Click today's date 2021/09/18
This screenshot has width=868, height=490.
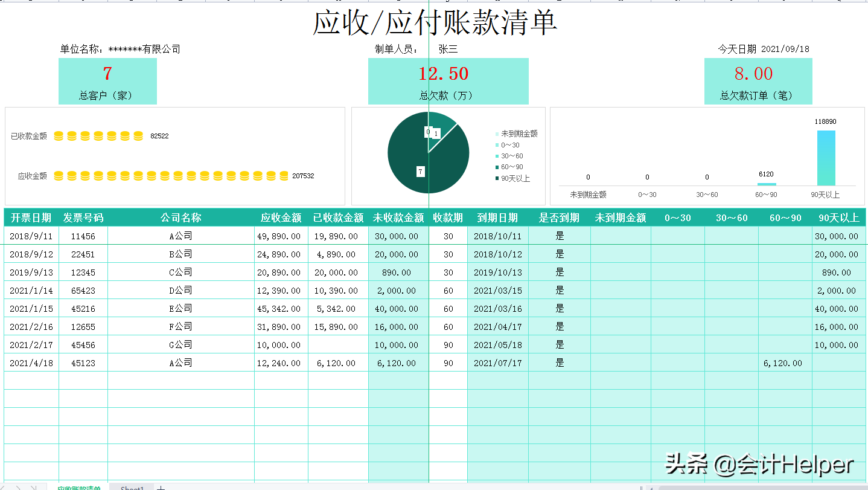point(785,50)
